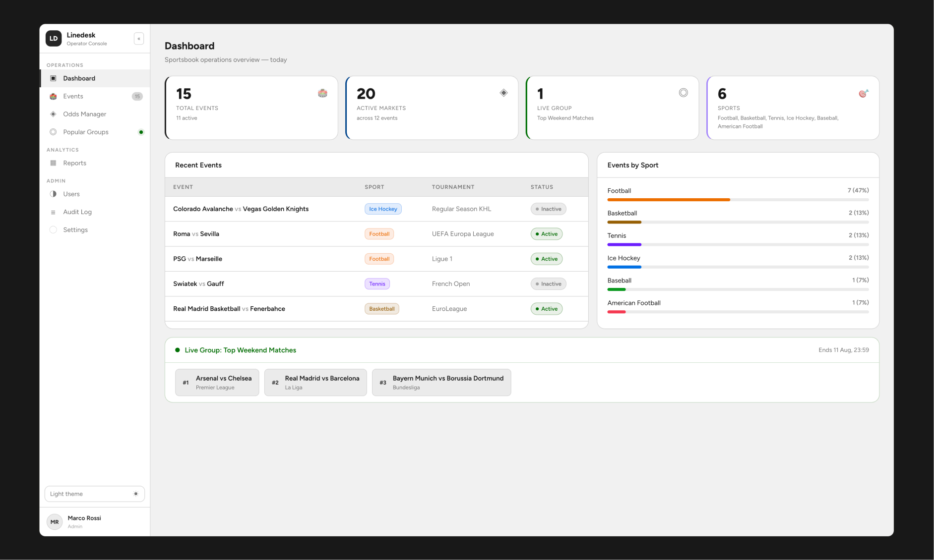The image size is (934, 560).
Task: Click the Settings circle icon
Action: pyautogui.click(x=53, y=229)
